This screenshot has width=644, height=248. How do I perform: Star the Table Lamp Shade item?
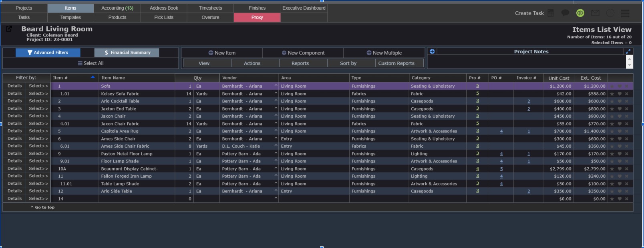612,184
